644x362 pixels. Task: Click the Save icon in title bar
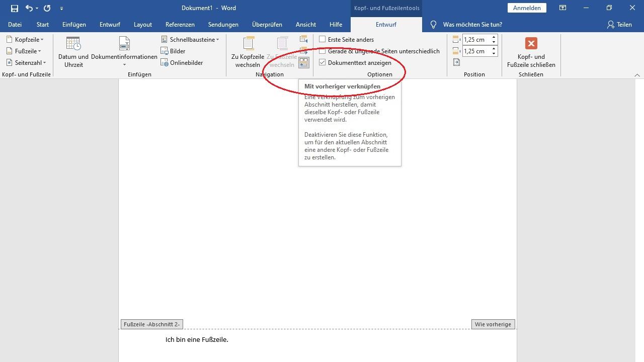point(15,8)
